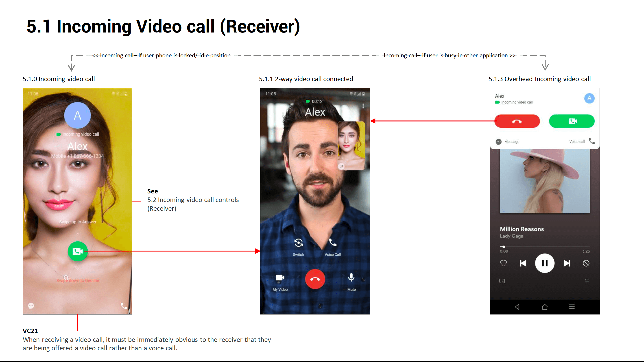Expand the self-view video thumbnail
644x362 pixels.
point(341,166)
